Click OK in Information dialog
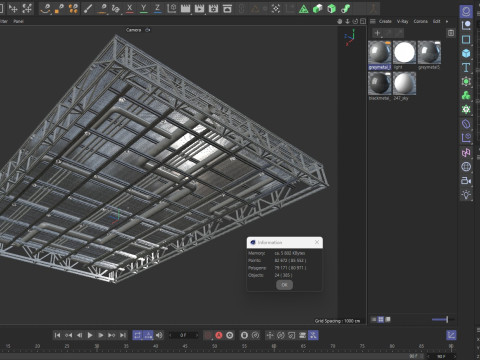This screenshot has width=480, height=360. click(284, 285)
